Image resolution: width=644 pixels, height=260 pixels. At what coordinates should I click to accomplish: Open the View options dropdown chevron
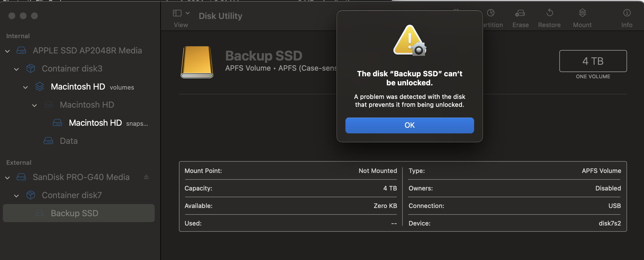click(x=188, y=13)
